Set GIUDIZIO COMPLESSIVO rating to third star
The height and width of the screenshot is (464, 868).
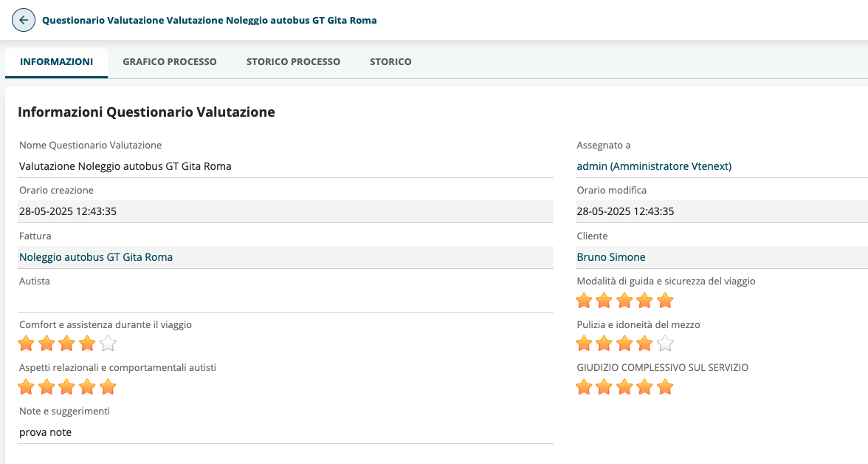pyautogui.click(x=624, y=387)
